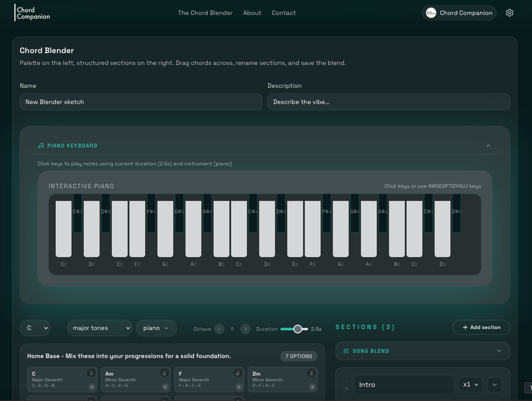This screenshot has height=401, width=532.
Task: Click the Sections (3) heading
Action: [x=365, y=327]
